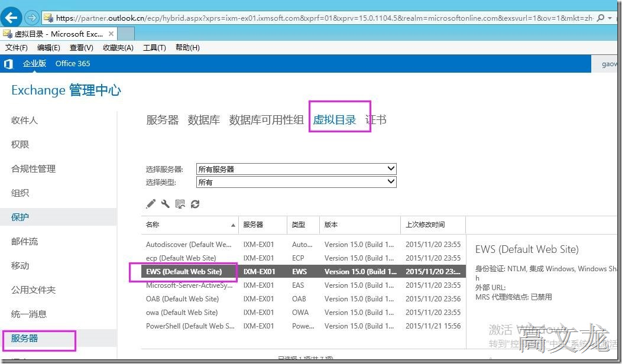
Task: Open the 查看(V) menu
Action: pos(82,48)
